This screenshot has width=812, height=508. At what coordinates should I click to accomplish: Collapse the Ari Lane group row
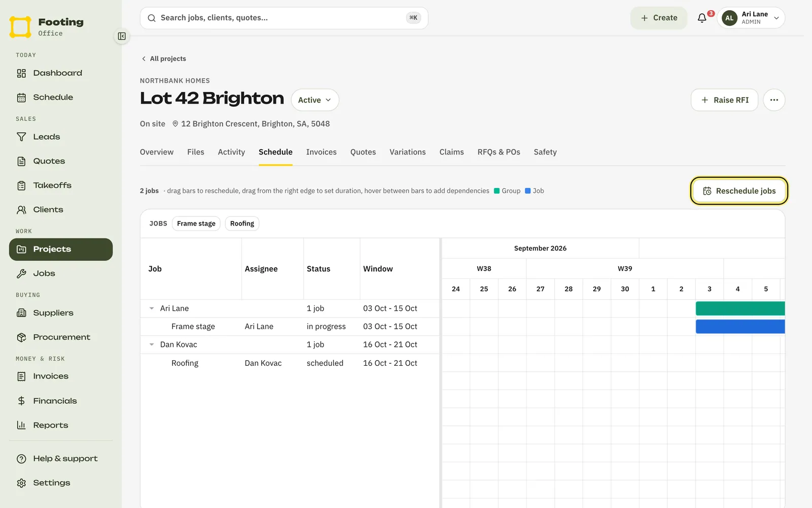(x=152, y=308)
